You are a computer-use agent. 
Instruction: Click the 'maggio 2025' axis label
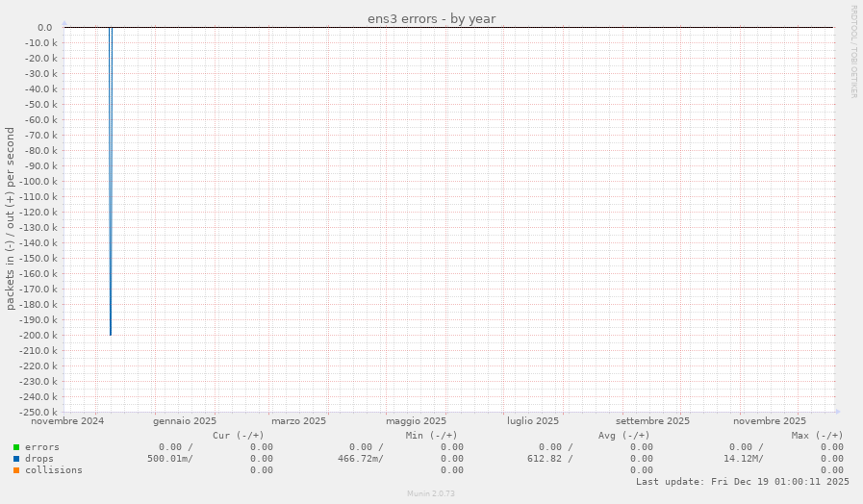(x=416, y=421)
